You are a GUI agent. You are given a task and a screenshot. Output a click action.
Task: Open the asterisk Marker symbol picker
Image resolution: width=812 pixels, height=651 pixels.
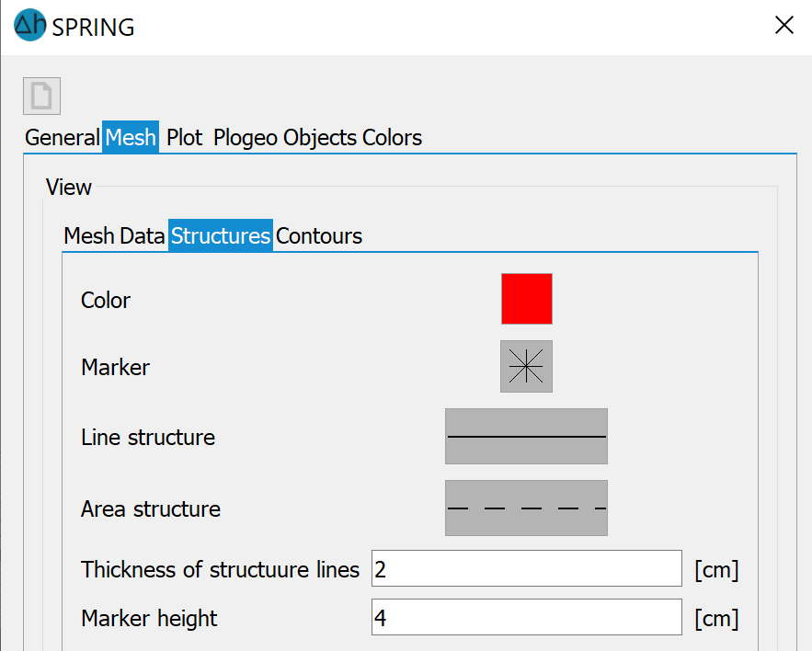click(x=526, y=366)
